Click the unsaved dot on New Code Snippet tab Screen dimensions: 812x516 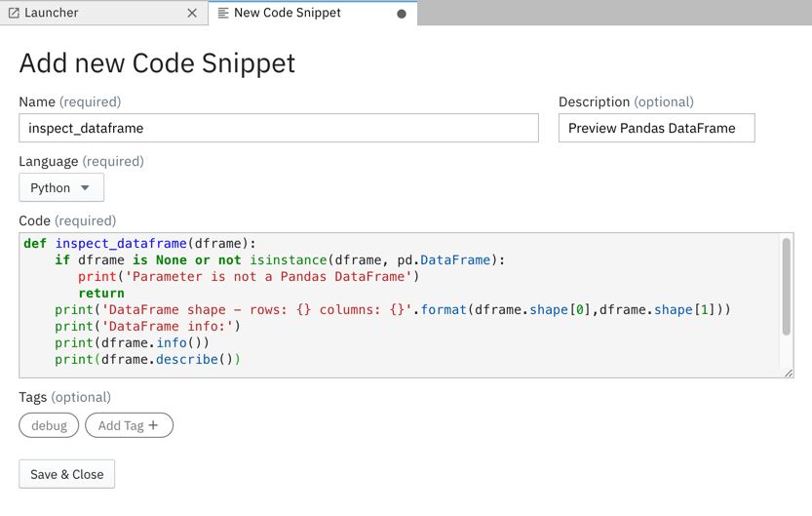tap(402, 14)
